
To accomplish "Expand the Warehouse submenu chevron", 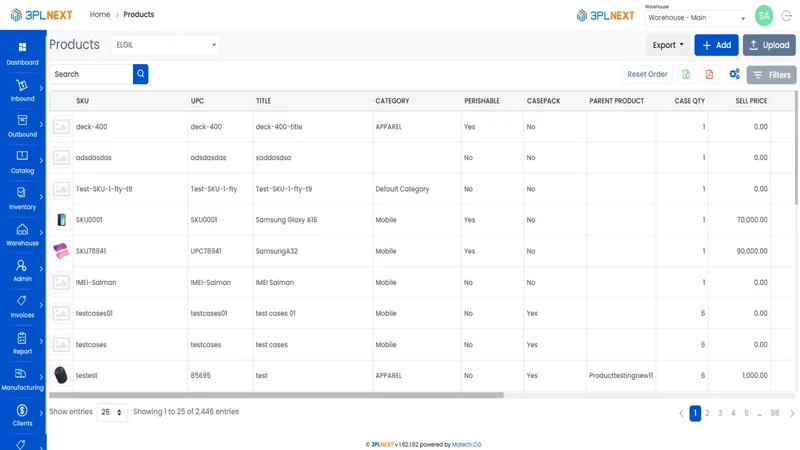I will [x=41, y=233].
